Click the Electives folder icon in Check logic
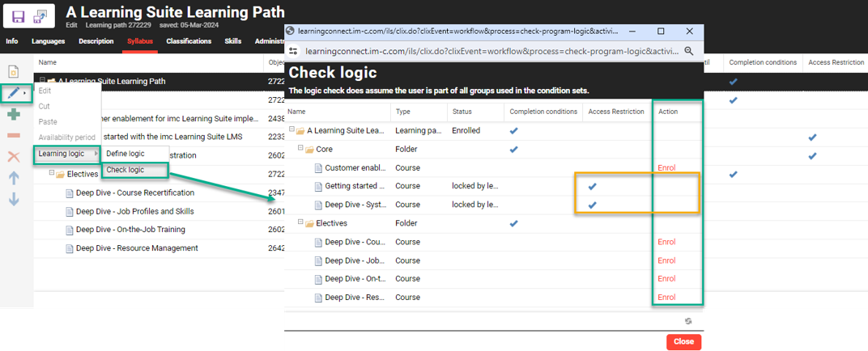The height and width of the screenshot is (351, 868). tap(309, 223)
